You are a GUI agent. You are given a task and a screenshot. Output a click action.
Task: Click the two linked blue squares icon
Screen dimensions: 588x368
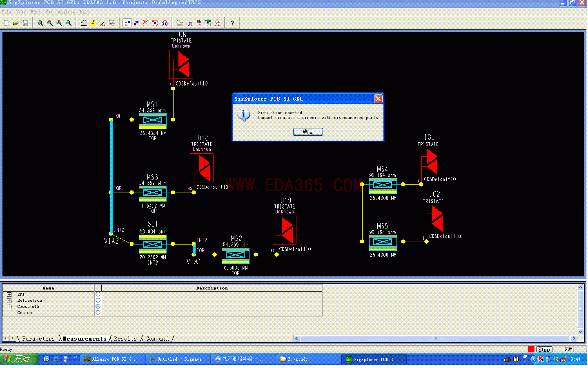[165, 23]
